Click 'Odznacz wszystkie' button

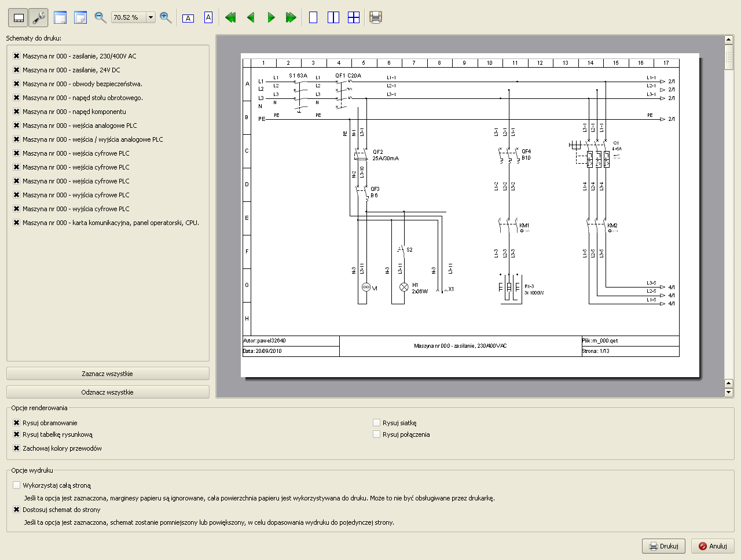[x=108, y=392]
